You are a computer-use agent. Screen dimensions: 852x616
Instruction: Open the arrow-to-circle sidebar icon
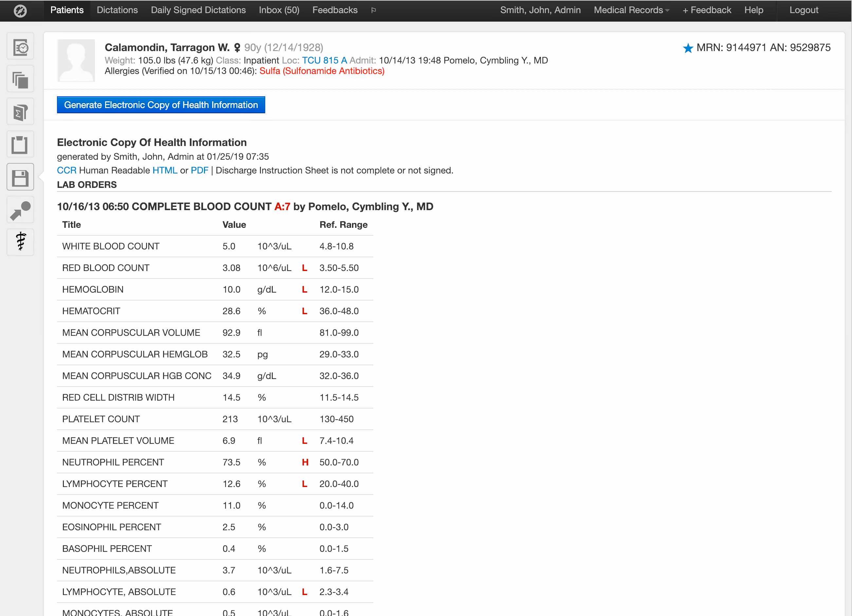pos(20,210)
